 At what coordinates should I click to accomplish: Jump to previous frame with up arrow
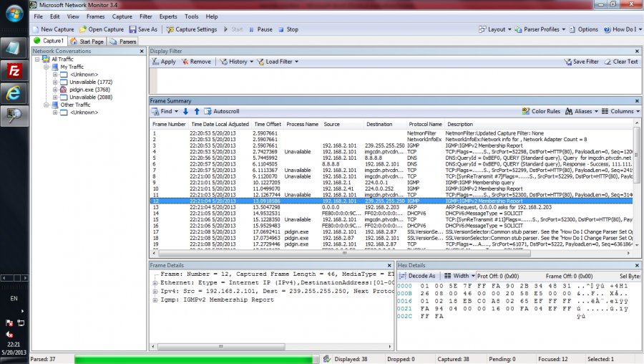point(197,112)
